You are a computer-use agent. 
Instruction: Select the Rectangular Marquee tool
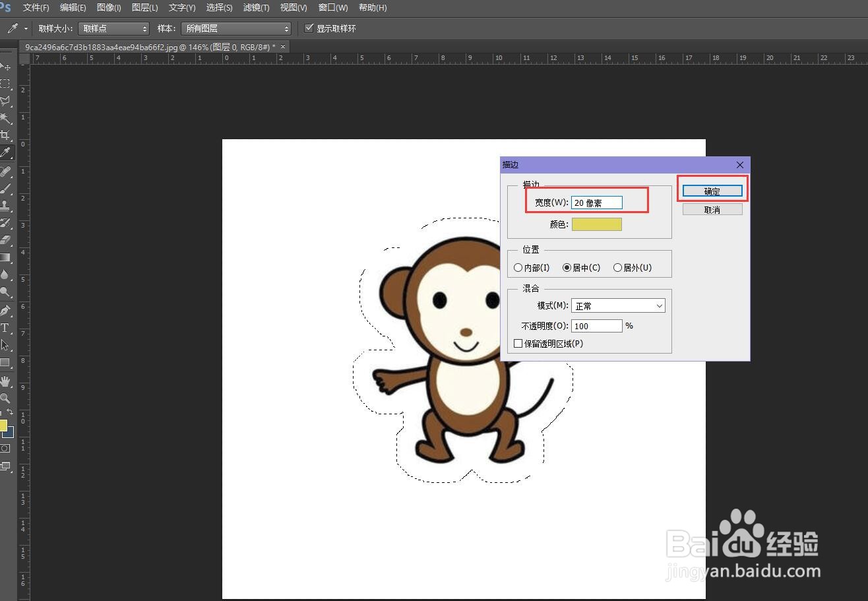(x=5, y=84)
